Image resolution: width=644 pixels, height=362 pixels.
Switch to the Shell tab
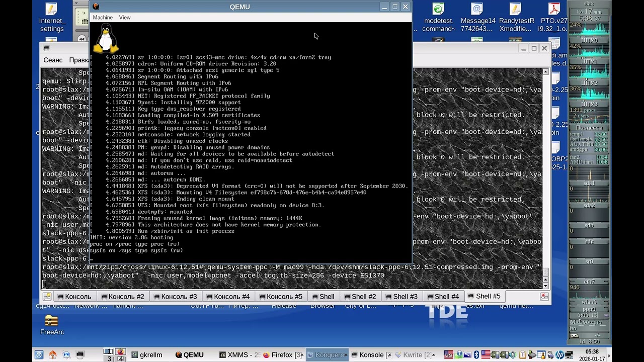323,297
